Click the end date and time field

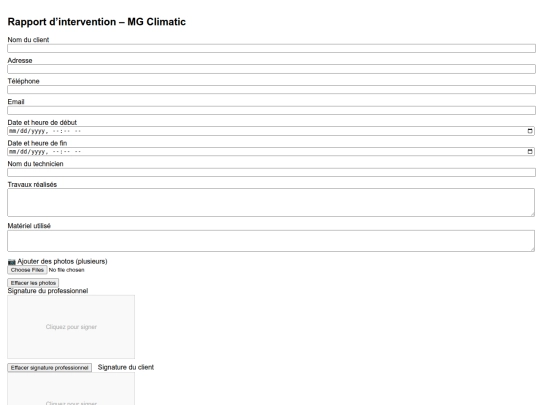click(x=271, y=152)
